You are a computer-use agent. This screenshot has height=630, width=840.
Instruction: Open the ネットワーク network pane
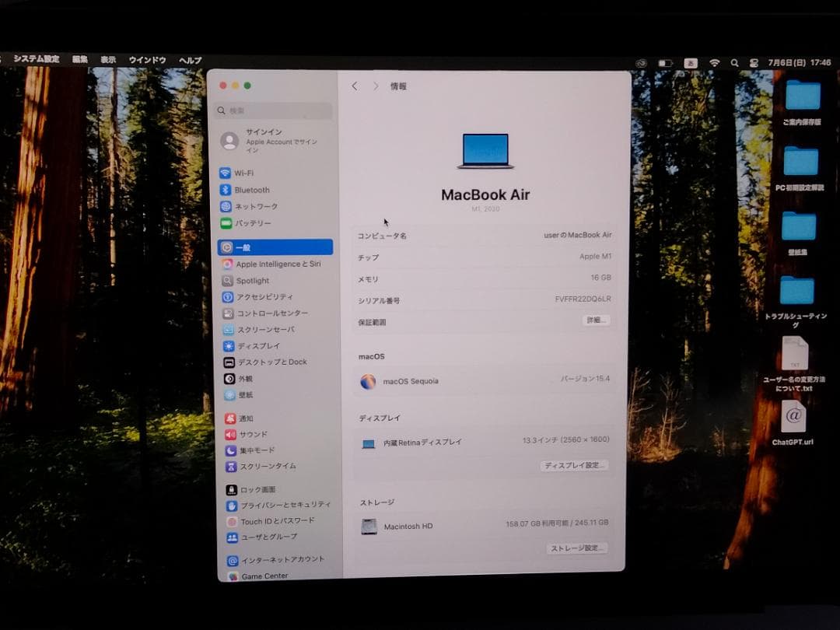pos(249,206)
